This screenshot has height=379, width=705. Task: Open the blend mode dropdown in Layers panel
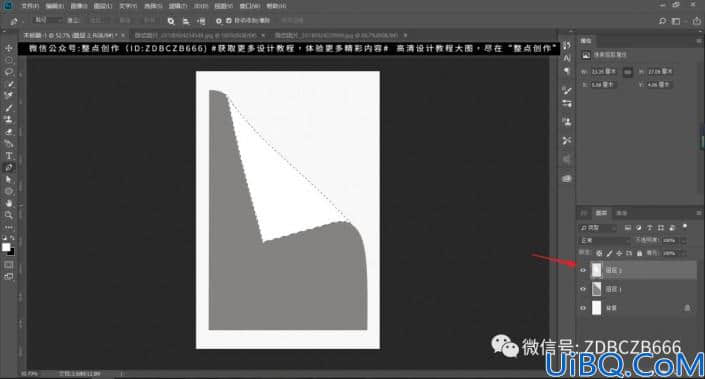click(605, 241)
